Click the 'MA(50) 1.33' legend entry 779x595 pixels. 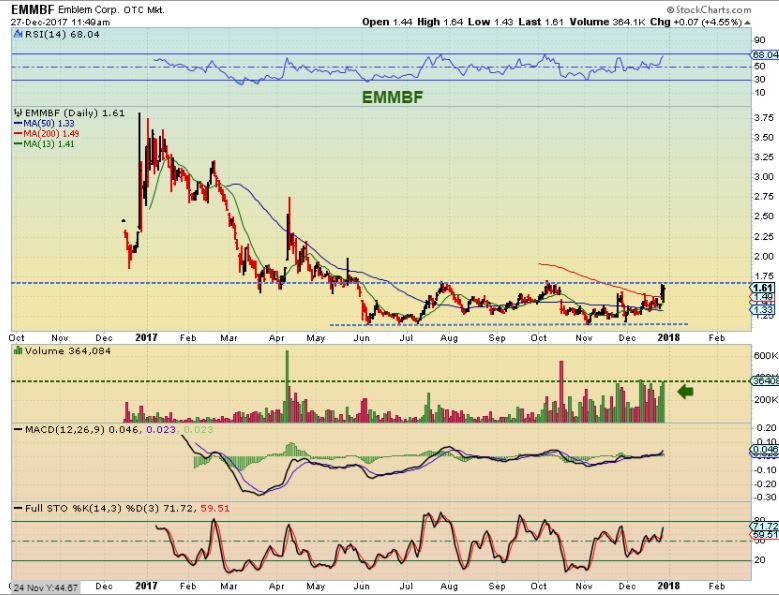click(x=49, y=124)
